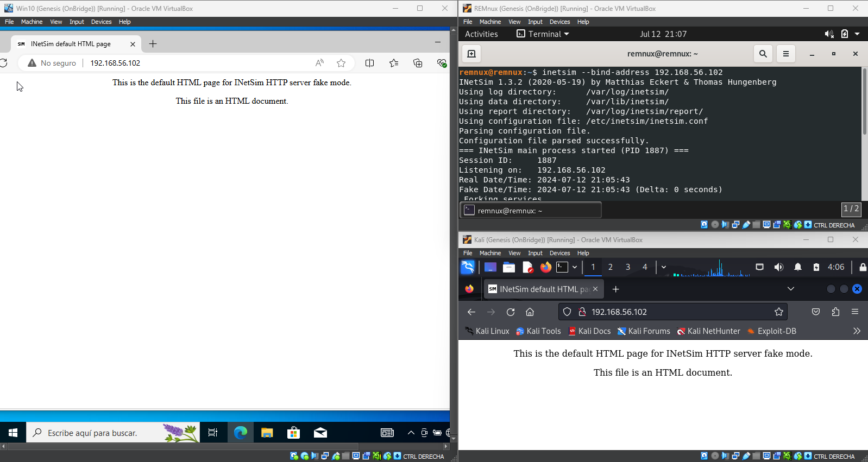Open the Exploit-DB bookmark

click(772, 331)
